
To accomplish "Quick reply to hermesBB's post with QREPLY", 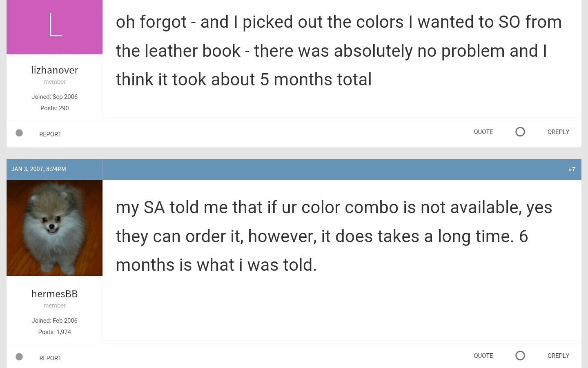I will 558,356.
